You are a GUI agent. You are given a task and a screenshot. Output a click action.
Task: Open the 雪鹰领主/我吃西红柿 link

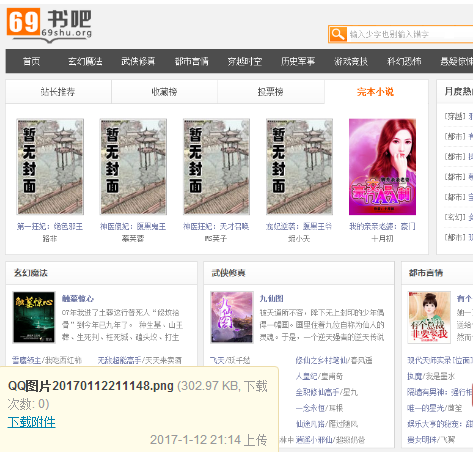[x=47, y=360]
